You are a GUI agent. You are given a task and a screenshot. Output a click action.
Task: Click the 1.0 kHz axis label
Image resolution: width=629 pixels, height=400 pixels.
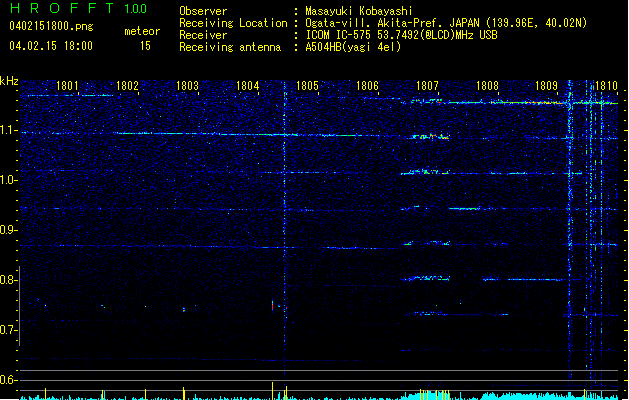[x=9, y=180]
